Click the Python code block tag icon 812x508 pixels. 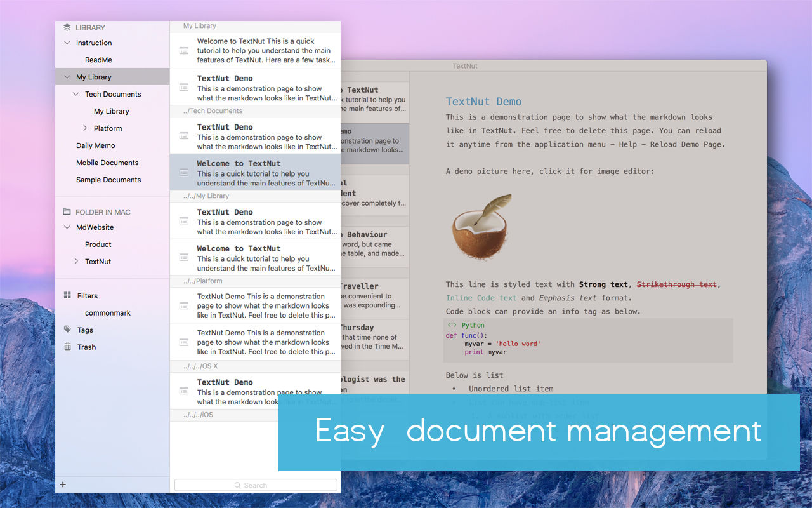(x=452, y=325)
